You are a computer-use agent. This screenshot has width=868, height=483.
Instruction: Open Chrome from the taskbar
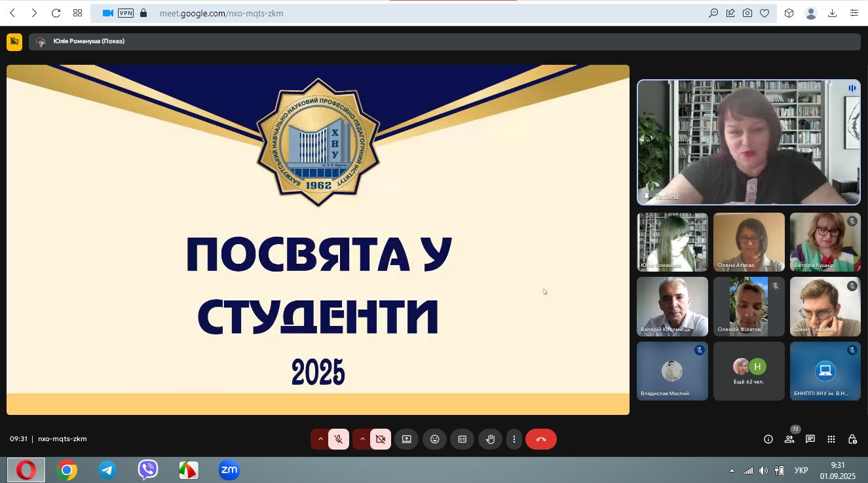click(x=67, y=470)
